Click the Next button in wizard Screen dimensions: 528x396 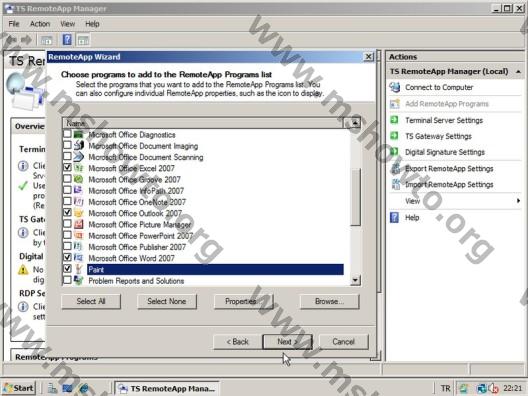(287, 342)
